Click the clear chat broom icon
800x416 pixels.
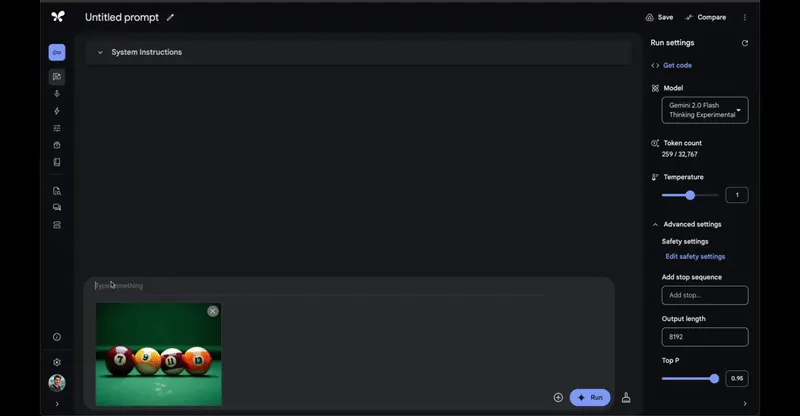point(626,398)
